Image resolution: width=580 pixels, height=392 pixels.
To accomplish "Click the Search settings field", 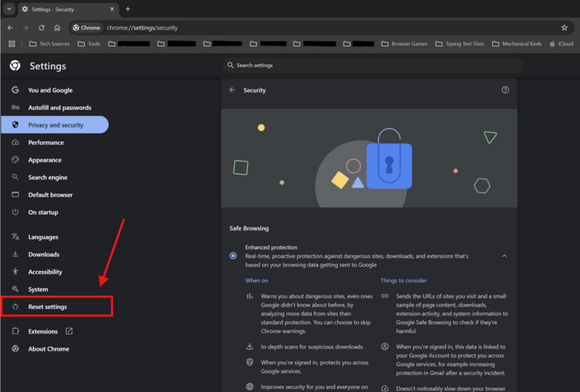I will coord(370,65).
